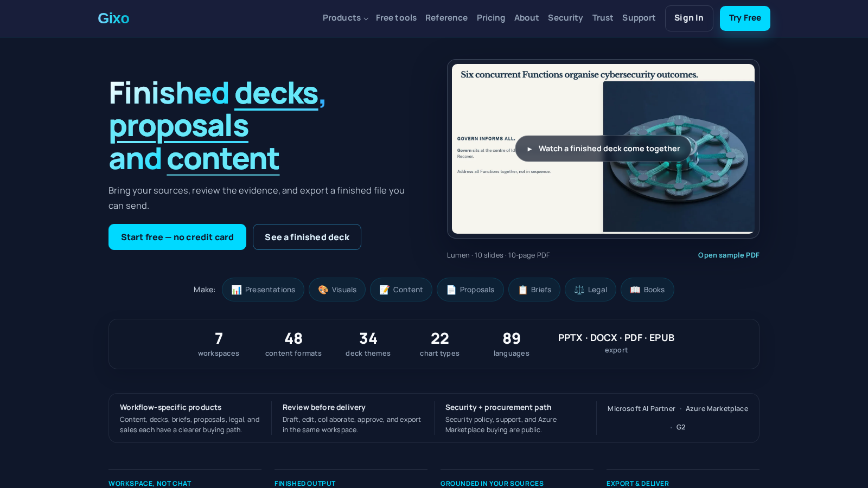Navigate to the About page

[526, 18]
